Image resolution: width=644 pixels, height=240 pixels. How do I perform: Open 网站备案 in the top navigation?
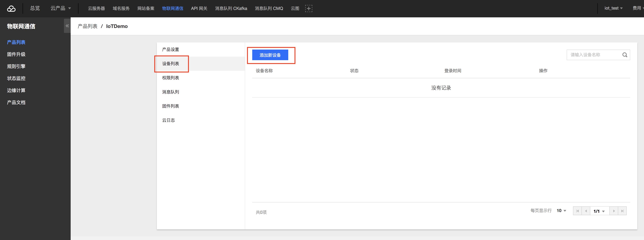[146, 8]
